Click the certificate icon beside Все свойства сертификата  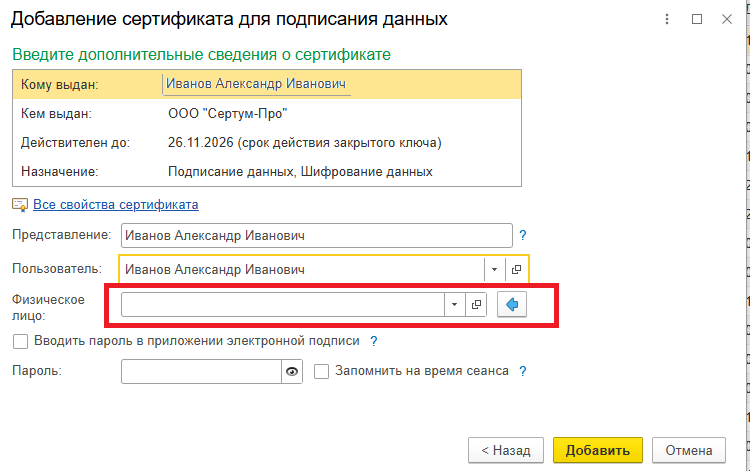19,205
